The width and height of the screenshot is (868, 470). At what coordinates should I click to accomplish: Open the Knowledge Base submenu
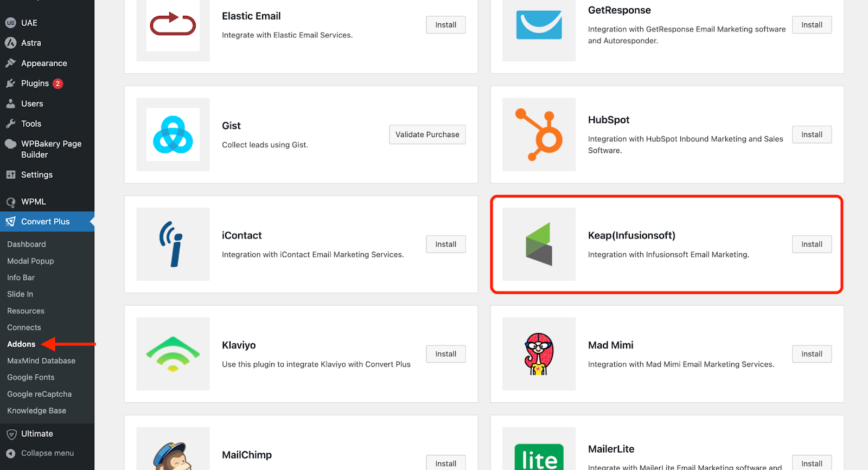(x=36, y=411)
